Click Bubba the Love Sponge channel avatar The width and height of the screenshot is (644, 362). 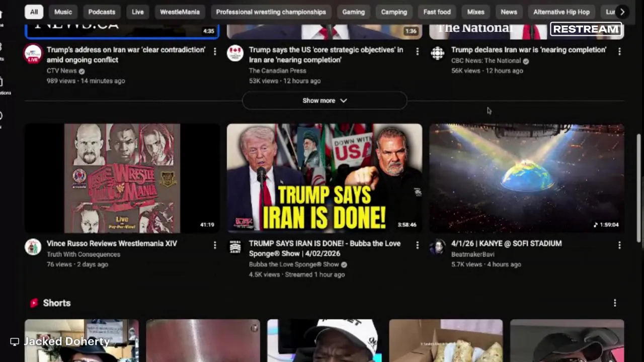tap(235, 247)
